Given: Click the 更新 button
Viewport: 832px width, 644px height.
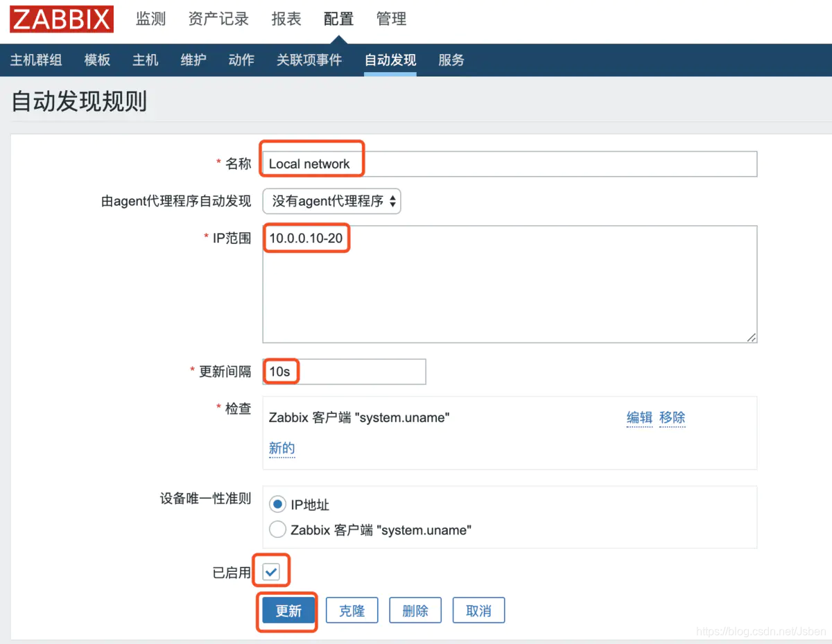Looking at the screenshot, I should [288, 611].
